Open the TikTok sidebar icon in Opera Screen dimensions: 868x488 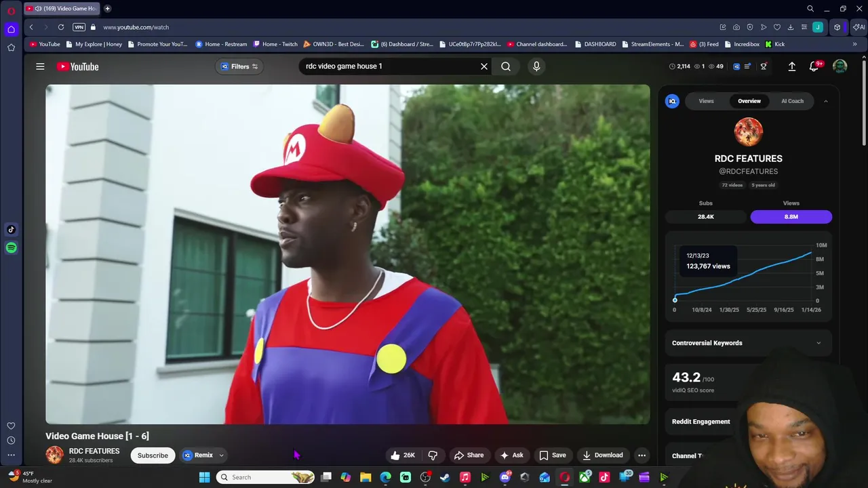coord(11,230)
